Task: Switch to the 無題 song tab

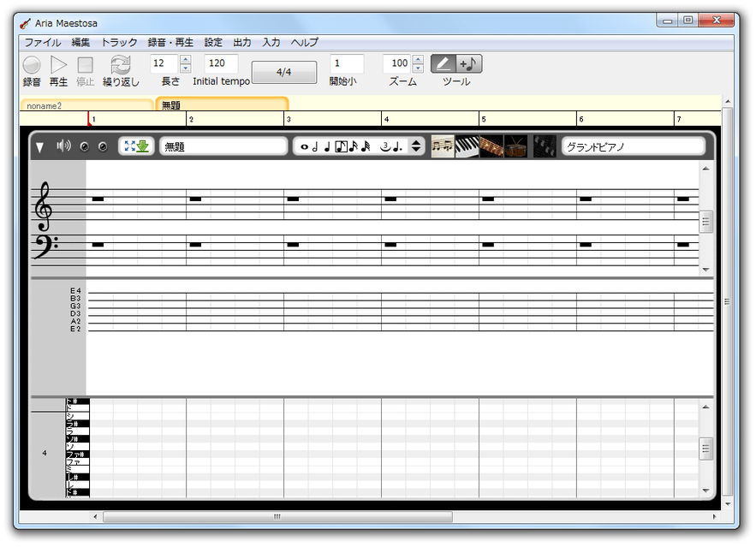Action: [x=222, y=104]
